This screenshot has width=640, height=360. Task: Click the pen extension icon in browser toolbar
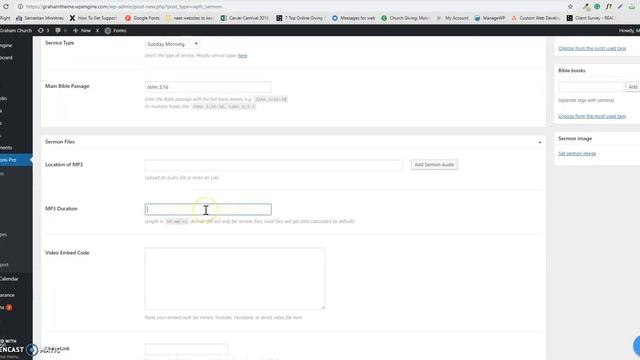[620, 7]
